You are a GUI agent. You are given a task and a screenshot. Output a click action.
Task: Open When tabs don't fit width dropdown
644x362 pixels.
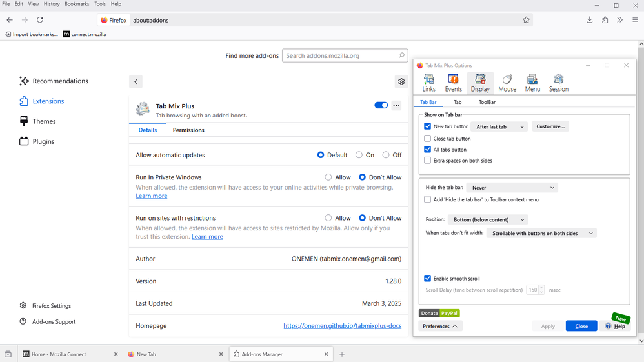click(x=542, y=234)
